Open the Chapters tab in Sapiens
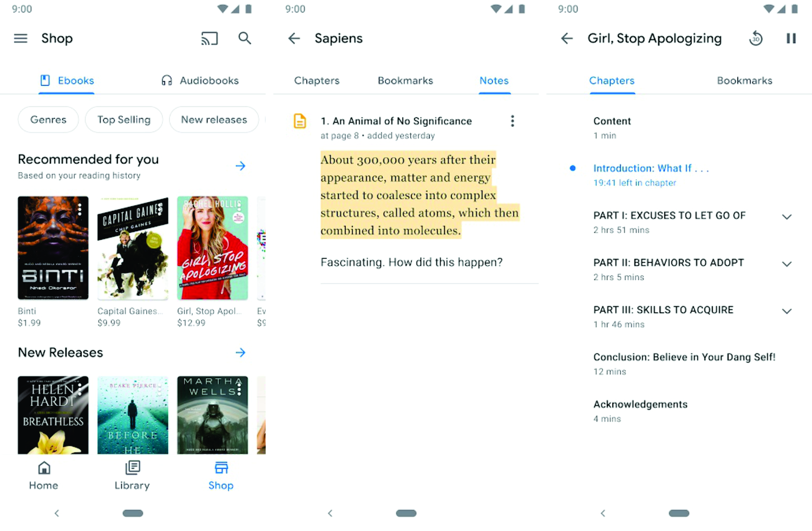The width and height of the screenshot is (812, 531). click(x=317, y=81)
